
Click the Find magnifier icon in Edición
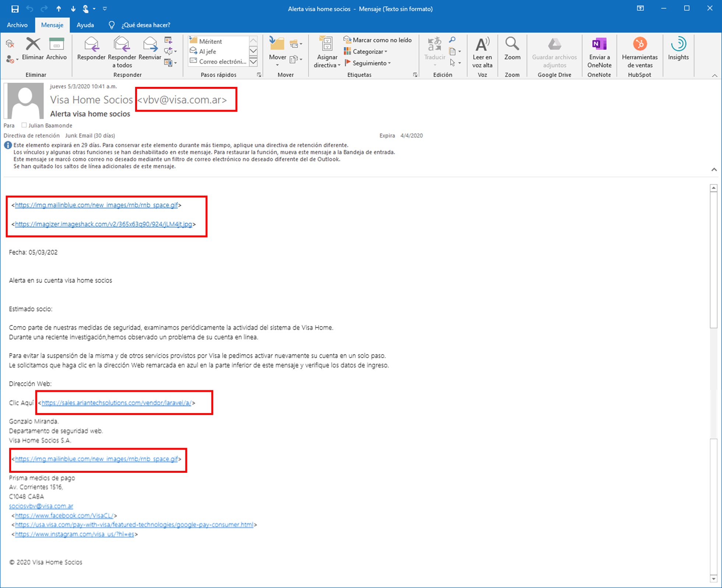(x=452, y=40)
